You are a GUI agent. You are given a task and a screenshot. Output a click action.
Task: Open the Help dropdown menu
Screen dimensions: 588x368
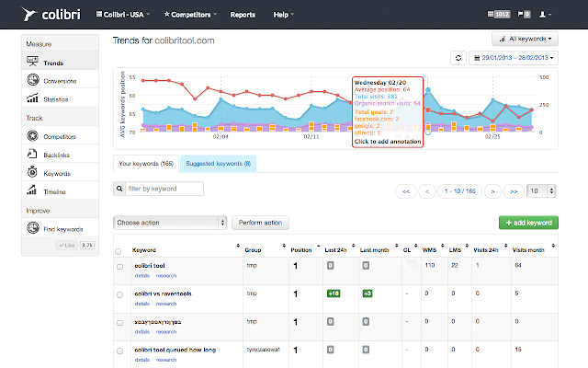283,15
